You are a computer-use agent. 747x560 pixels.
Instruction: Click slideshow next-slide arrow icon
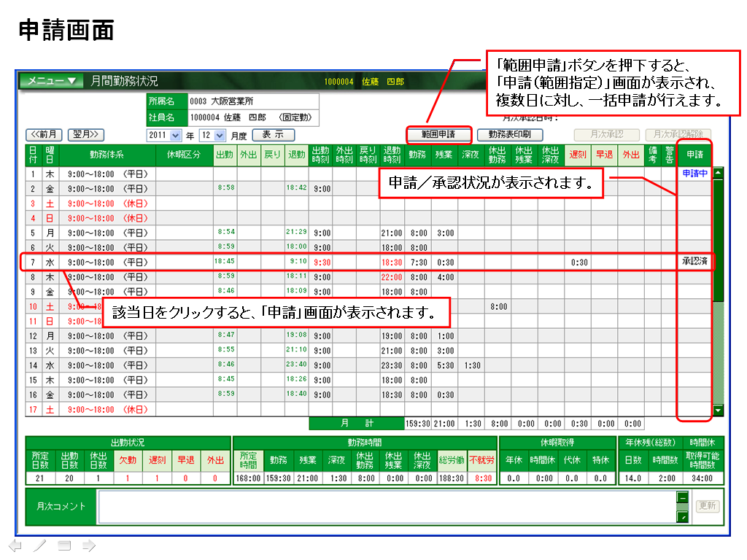[x=88, y=545]
